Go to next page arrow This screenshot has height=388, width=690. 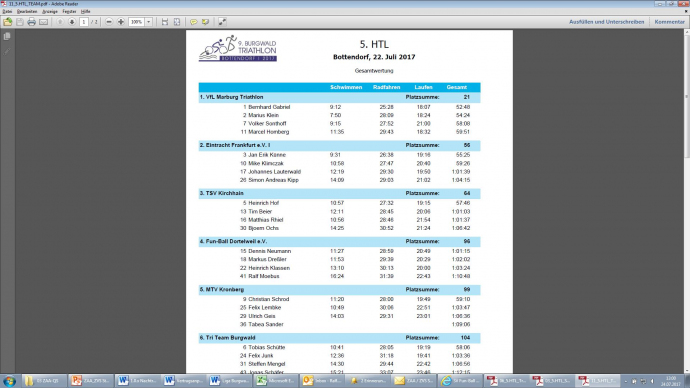click(x=72, y=22)
